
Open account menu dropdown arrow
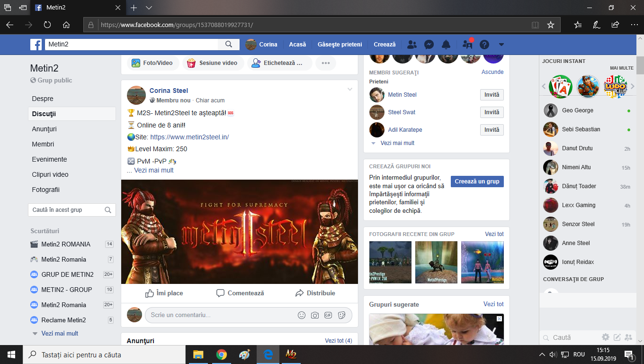tap(501, 45)
